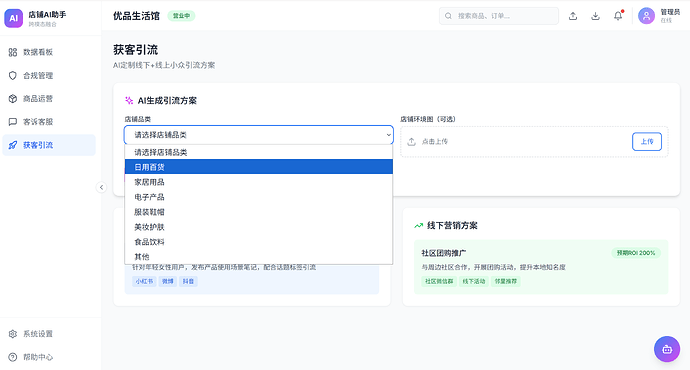This screenshot has width=690, height=370.
Task: Click the download icon in top bar
Action: click(595, 16)
